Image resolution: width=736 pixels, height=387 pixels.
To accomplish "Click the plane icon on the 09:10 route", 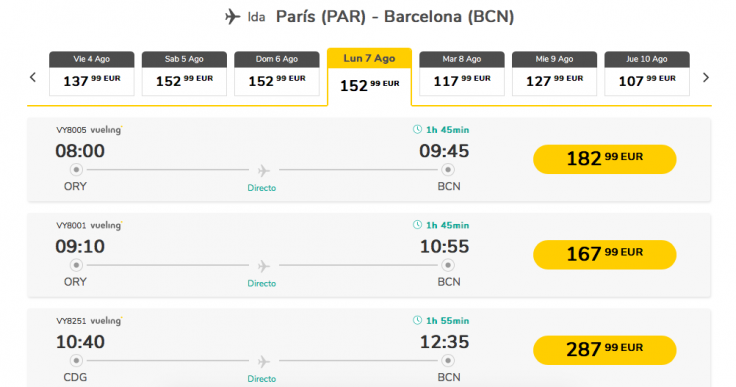I will 264,266.
